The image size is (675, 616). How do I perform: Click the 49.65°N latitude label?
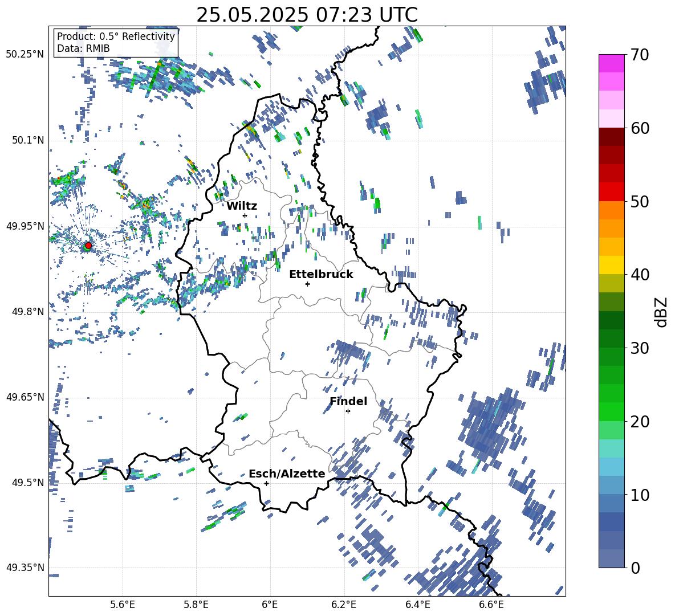(25, 397)
